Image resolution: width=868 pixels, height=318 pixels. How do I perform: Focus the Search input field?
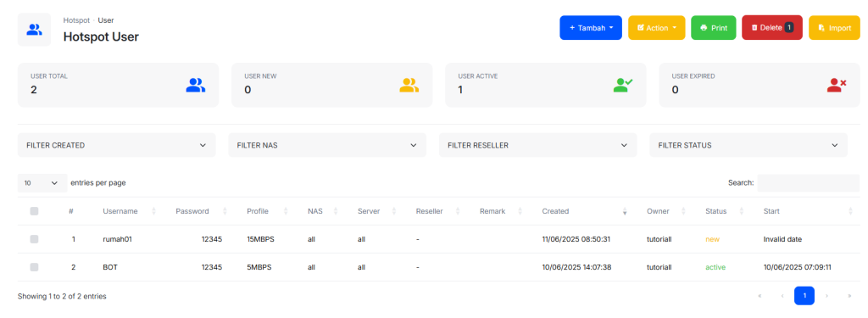[808, 183]
